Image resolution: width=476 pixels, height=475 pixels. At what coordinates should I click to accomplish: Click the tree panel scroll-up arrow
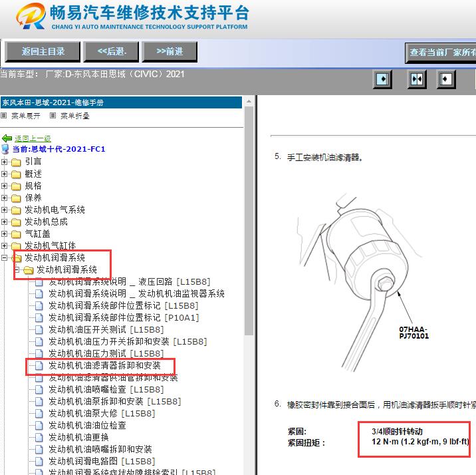pyautogui.click(x=249, y=101)
